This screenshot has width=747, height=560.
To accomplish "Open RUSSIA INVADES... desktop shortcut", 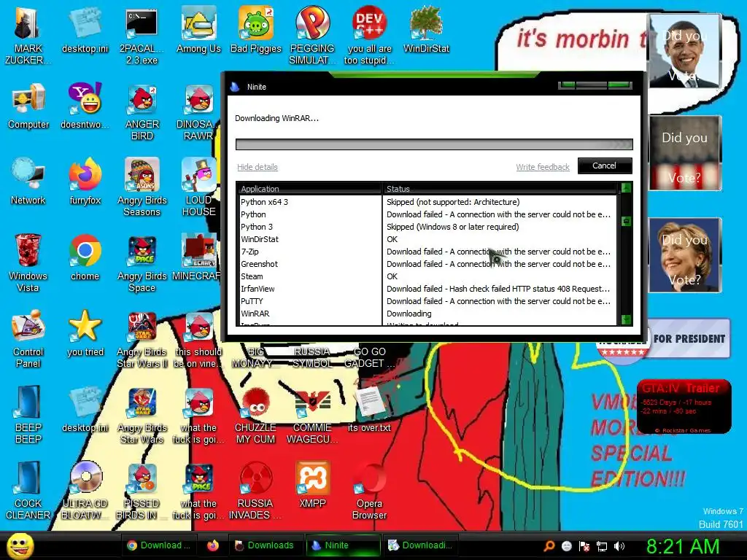I will point(255,491).
